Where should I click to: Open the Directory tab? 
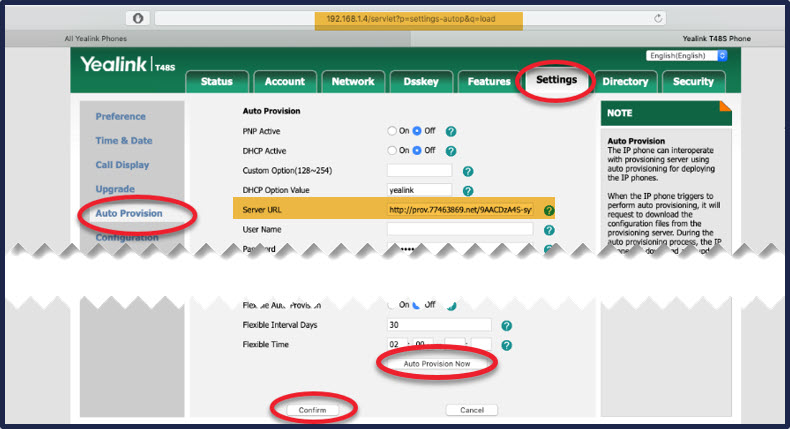pos(625,82)
